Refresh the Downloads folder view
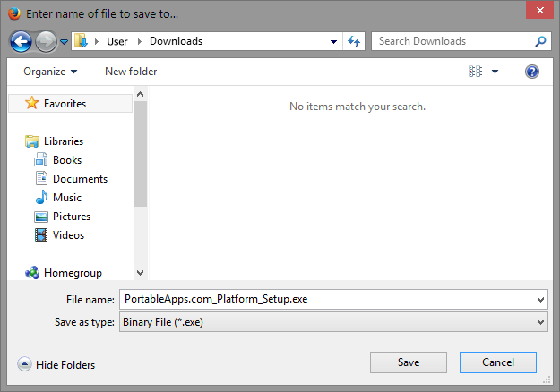The image size is (560, 392). tap(354, 41)
